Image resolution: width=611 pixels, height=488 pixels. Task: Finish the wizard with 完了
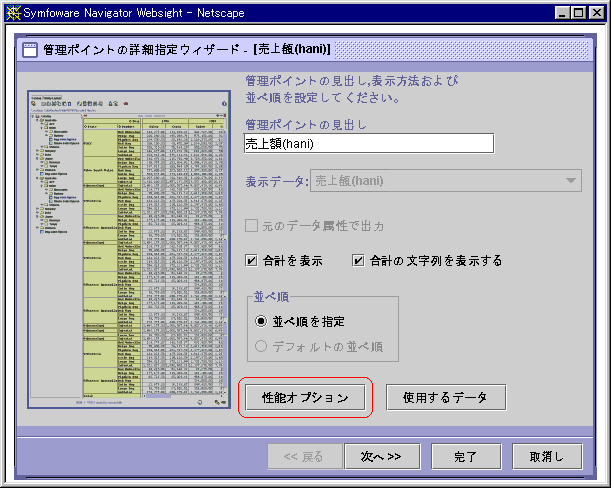click(x=466, y=457)
